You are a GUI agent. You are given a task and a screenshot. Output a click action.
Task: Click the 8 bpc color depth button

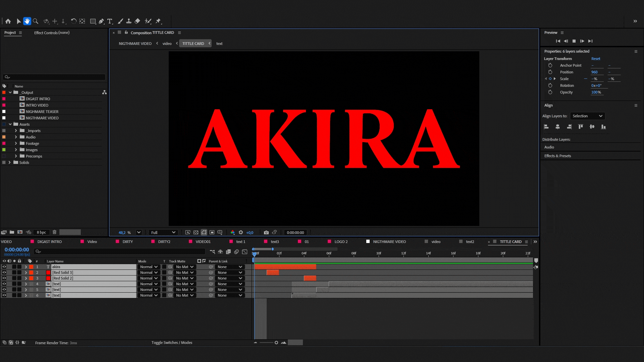pyautogui.click(x=41, y=232)
